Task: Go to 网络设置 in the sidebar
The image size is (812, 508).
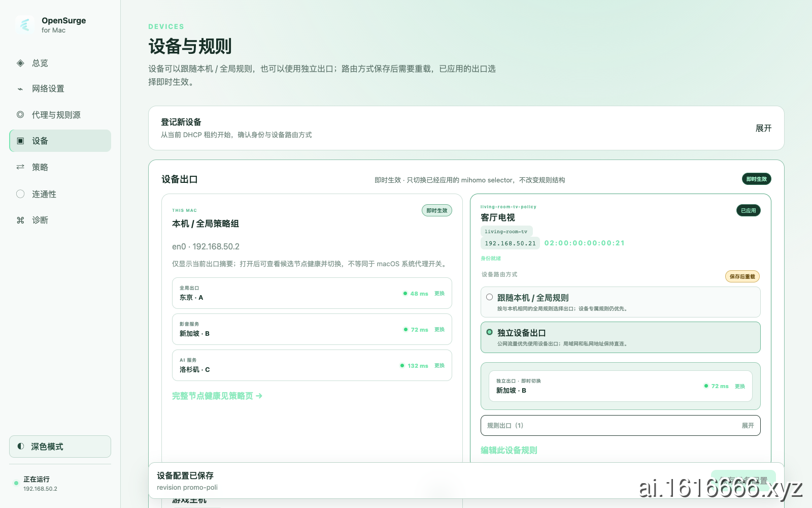Action: 60,89
